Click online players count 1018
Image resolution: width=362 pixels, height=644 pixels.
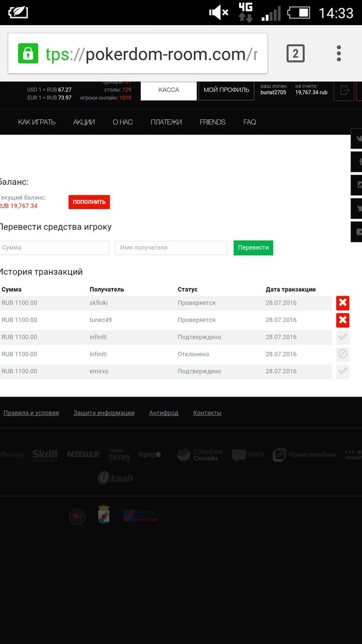point(125,98)
